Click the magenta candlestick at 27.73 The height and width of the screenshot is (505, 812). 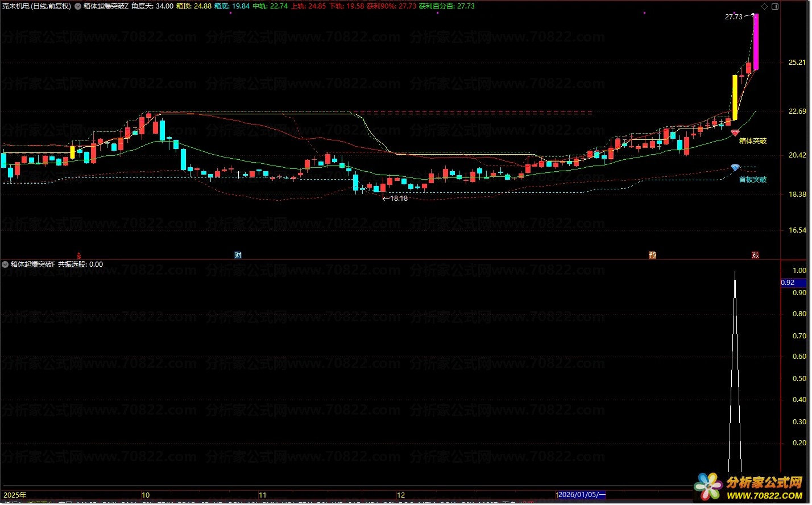[756, 42]
